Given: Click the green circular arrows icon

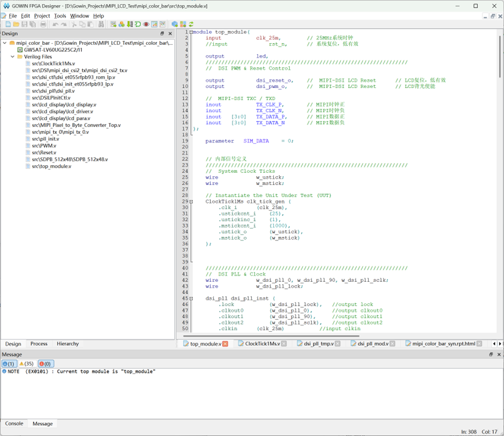Looking at the screenshot, I should [x=191, y=24].
